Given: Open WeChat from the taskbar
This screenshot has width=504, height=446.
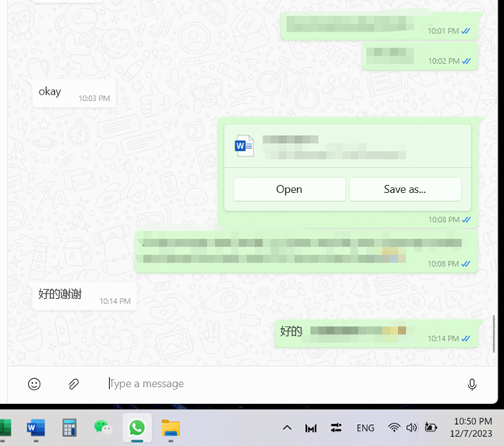Looking at the screenshot, I should 103,427.
